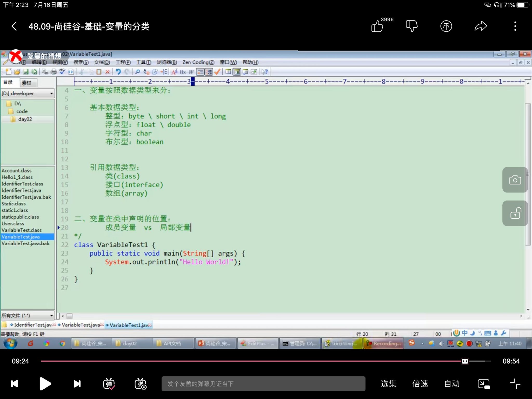The image size is (532, 399).
Task: Seek on the video progress bar
Action: (266, 361)
